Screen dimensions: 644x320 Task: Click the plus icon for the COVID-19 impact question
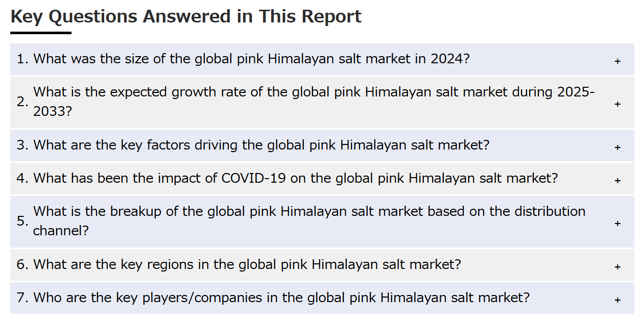(x=617, y=181)
